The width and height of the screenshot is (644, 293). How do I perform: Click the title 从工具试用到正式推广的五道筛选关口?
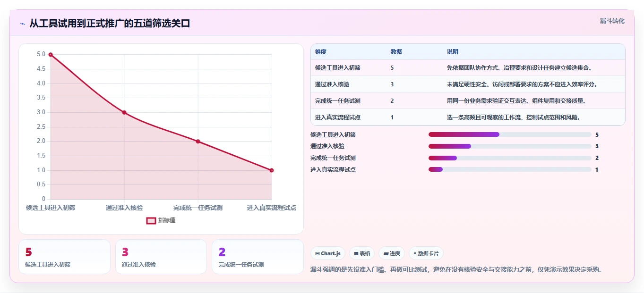(110, 24)
